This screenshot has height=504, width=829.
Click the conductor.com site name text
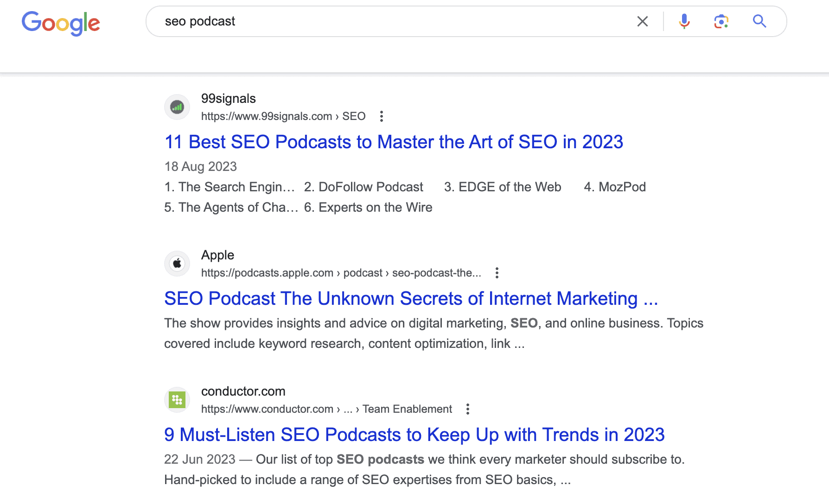(x=243, y=391)
